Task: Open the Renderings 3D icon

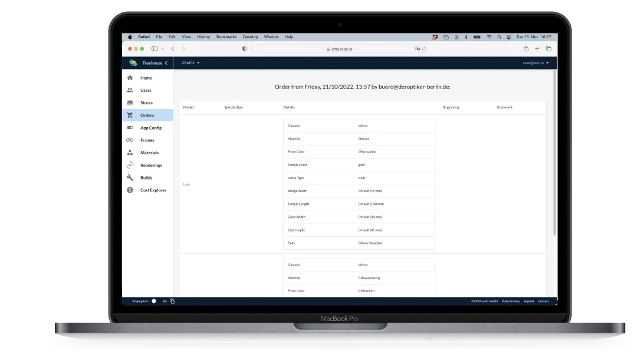Action: click(x=130, y=165)
